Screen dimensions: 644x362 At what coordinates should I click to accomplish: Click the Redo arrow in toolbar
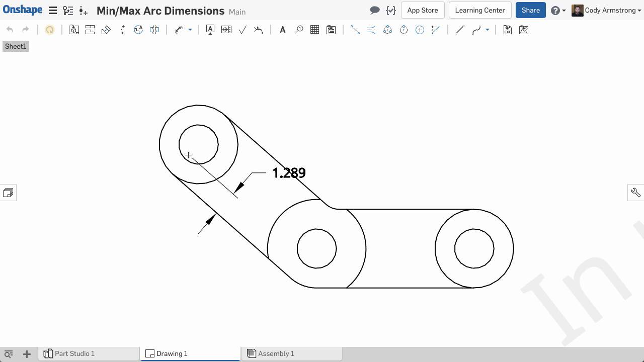(26, 30)
